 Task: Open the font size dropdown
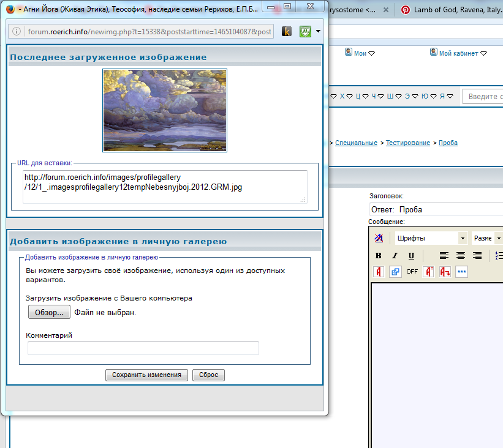(486, 238)
